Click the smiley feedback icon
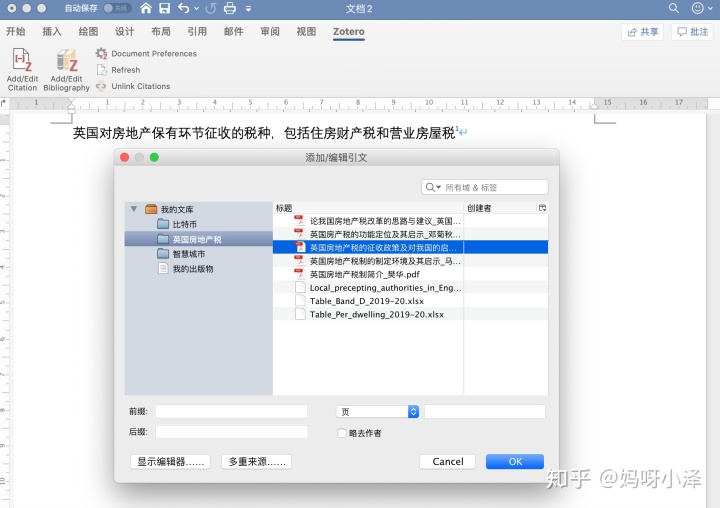The height and width of the screenshot is (508, 720). point(698,8)
